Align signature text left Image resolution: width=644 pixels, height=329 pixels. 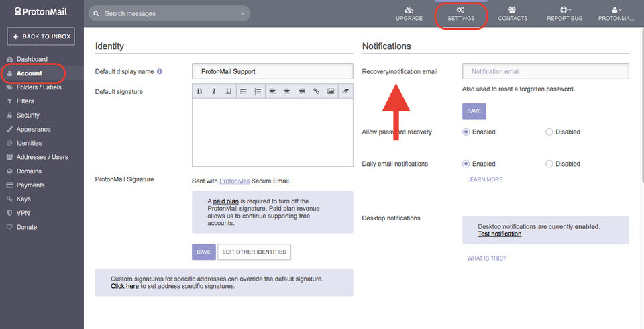click(x=272, y=91)
